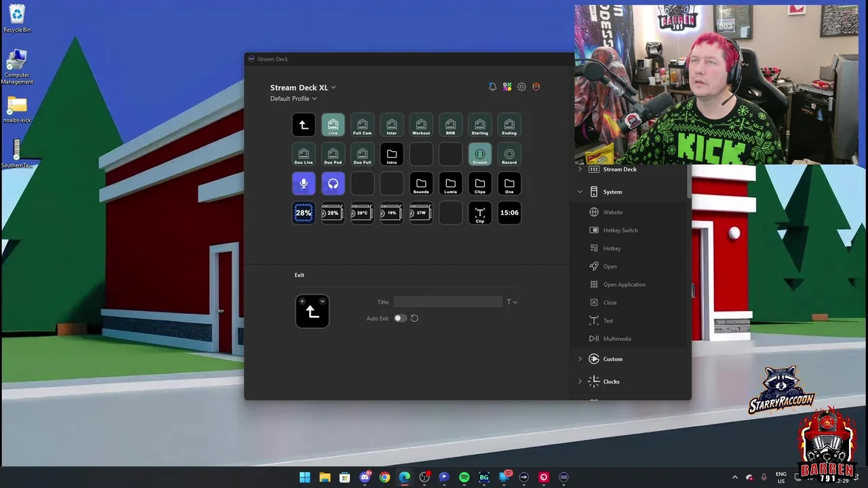Open the notifications bell in Stream Deck
The height and width of the screenshot is (488, 868).
click(x=492, y=87)
